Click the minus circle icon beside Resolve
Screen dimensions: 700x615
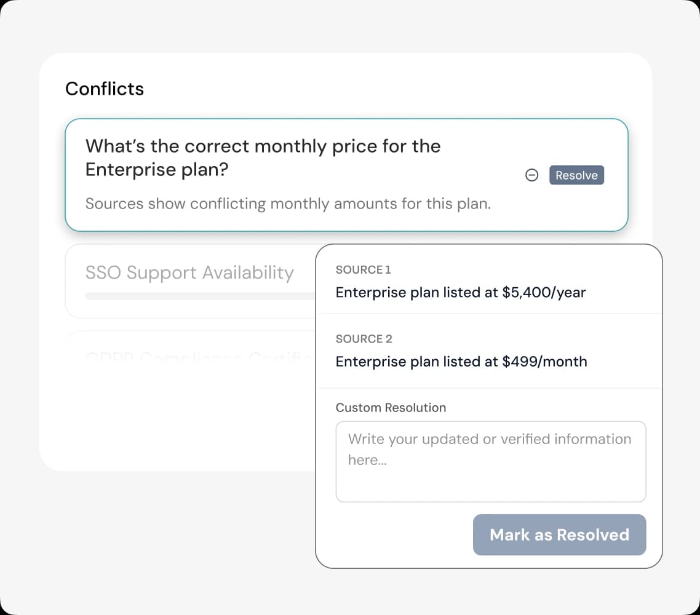(x=532, y=175)
